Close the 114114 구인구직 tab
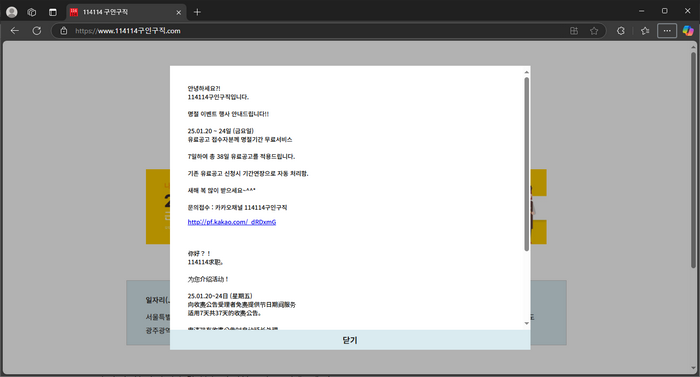This screenshot has height=377, width=700. (179, 13)
